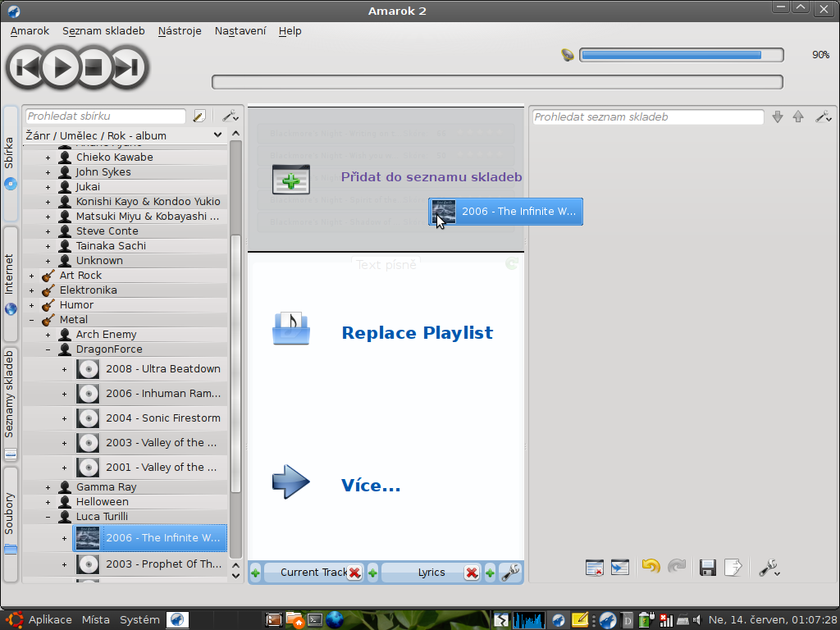This screenshot has height=630, width=840.
Task: Open the Nastavení menu
Action: click(240, 31)
